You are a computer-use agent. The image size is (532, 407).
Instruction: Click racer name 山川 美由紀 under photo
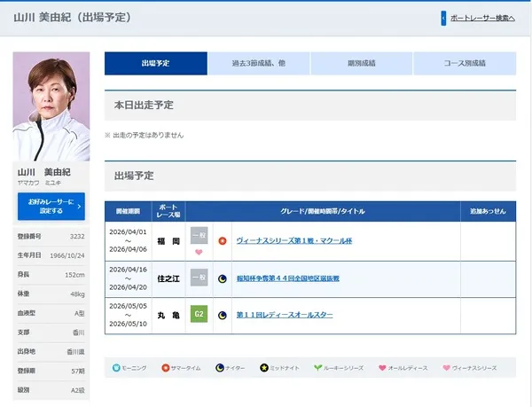pos(44,172)
